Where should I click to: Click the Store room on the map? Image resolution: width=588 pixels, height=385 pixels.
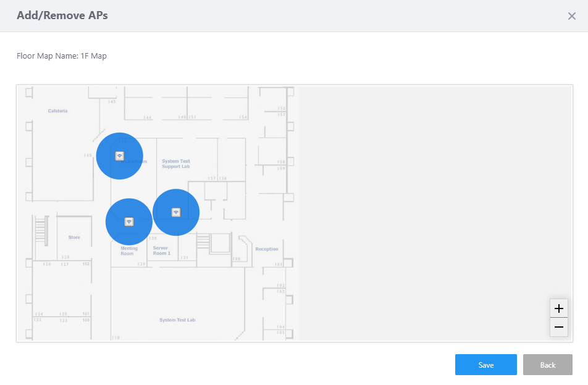[x=74, y=237]
